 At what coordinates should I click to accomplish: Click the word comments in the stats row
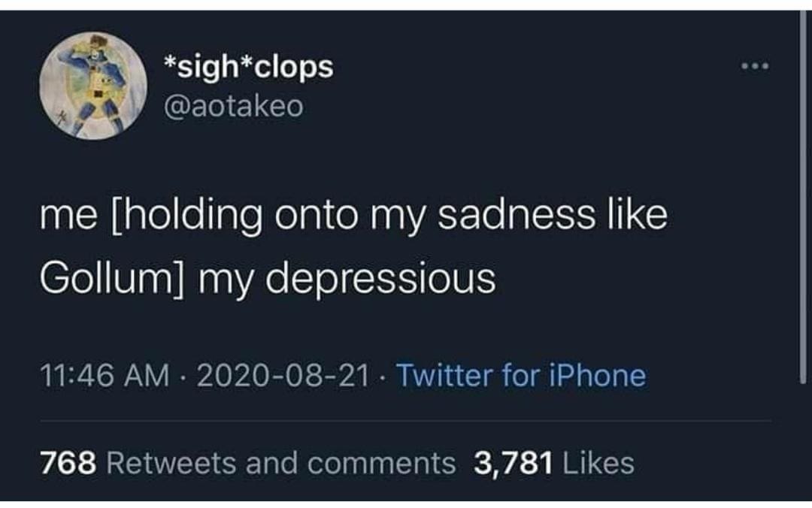[382, 462]
